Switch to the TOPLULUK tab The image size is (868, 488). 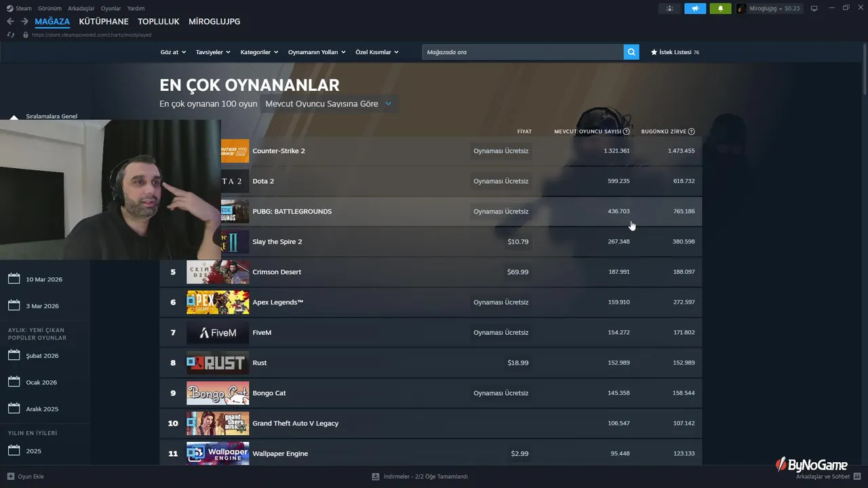pyautogui.click(x=159, y=22)
